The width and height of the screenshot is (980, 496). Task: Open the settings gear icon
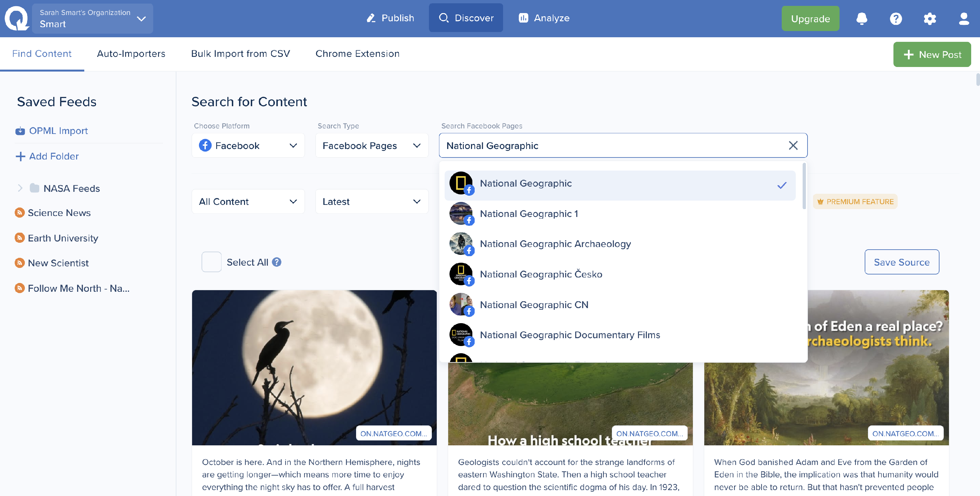[x=929, y=18]
